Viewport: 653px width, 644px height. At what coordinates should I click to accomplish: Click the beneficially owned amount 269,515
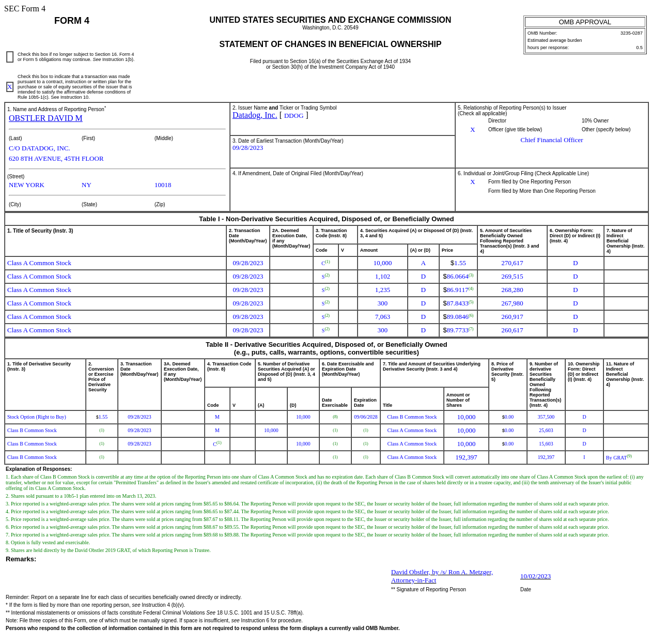coord(512,277)
